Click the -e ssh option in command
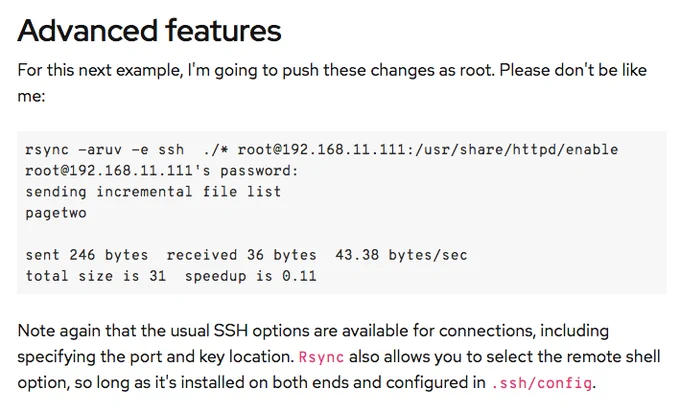Image resolution: width=680 pixels, height=413 pixels. tap(158, 150)
